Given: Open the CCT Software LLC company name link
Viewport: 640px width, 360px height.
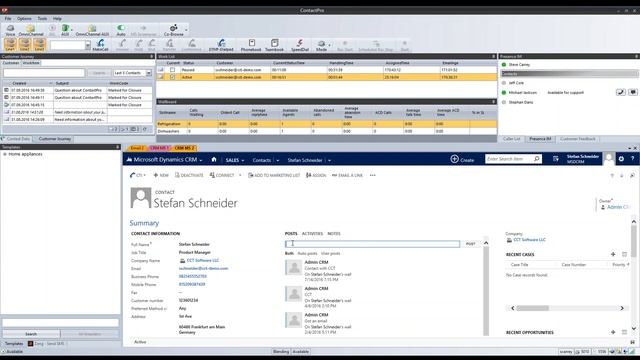Looking at the screenshot, I should 203,260.
